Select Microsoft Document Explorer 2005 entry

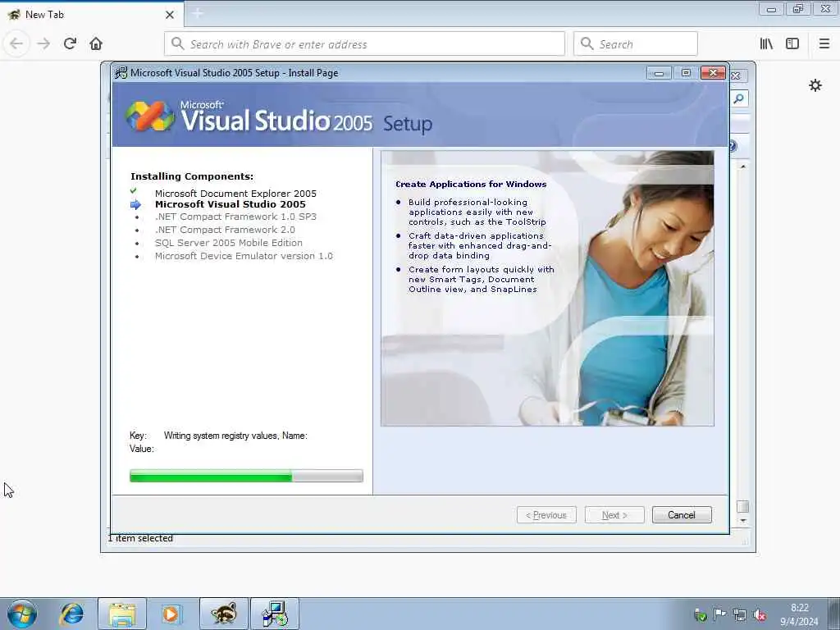click(x=235, y=194)
